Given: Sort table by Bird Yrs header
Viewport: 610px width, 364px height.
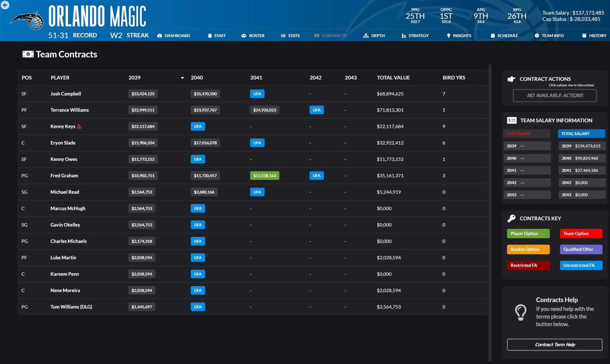Looking at the screenshot, I should (x=454, y=78).
